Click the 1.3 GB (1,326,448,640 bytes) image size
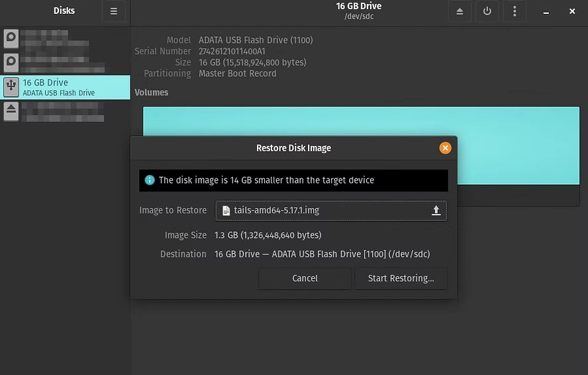Image resolution: width=588 pixels, height=375 pixels. (x=268, y=235)
